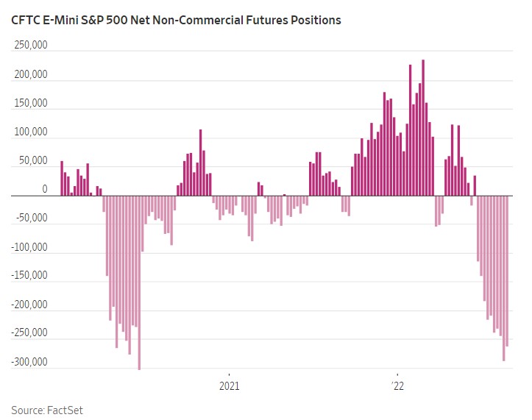Click the -200,000 y-axis label

tap(28, 305)
